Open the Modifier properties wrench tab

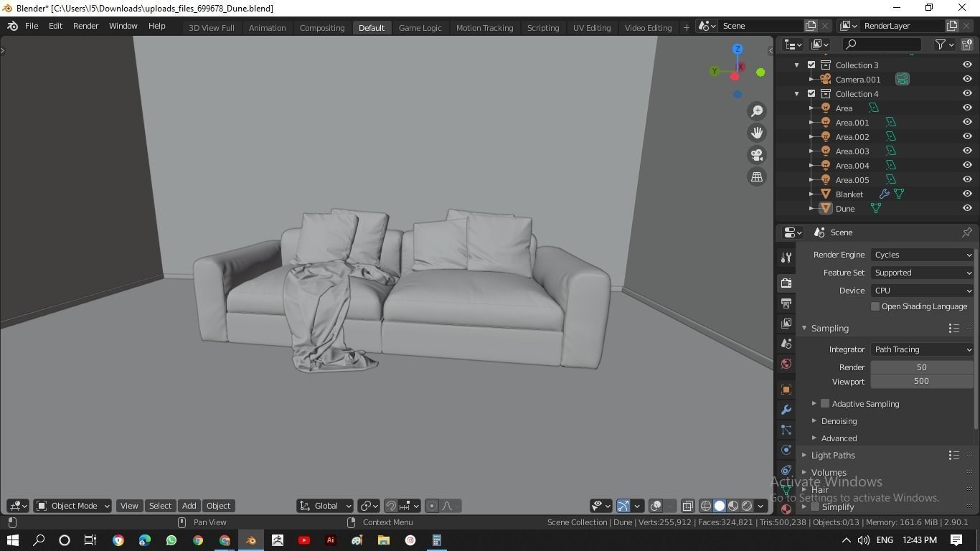786,410
